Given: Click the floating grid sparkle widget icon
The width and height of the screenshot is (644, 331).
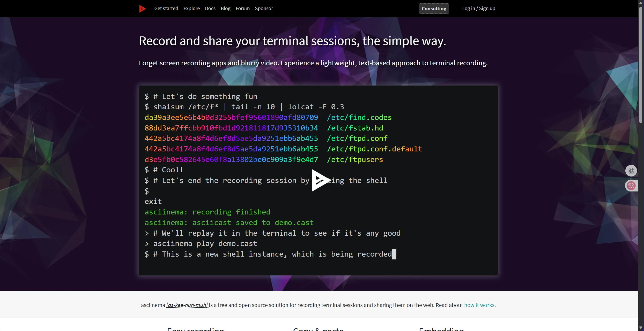Looking at the screenshot, I should point(631,171).
